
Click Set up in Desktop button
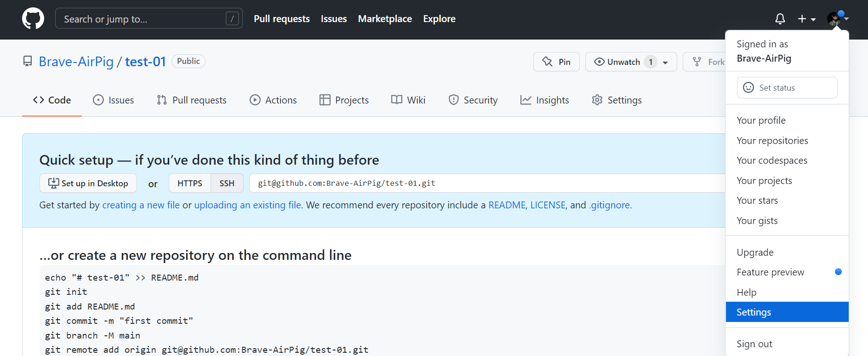coord(88,183)
